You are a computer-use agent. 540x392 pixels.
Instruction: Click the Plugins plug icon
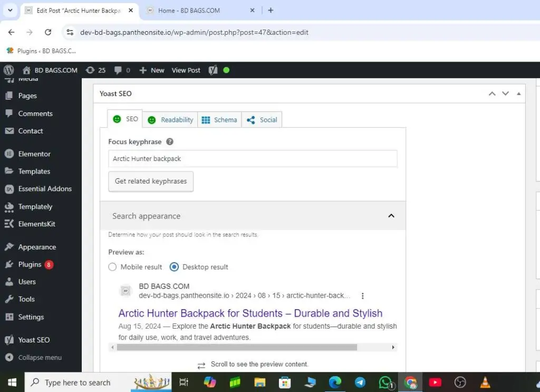point(9,264)
